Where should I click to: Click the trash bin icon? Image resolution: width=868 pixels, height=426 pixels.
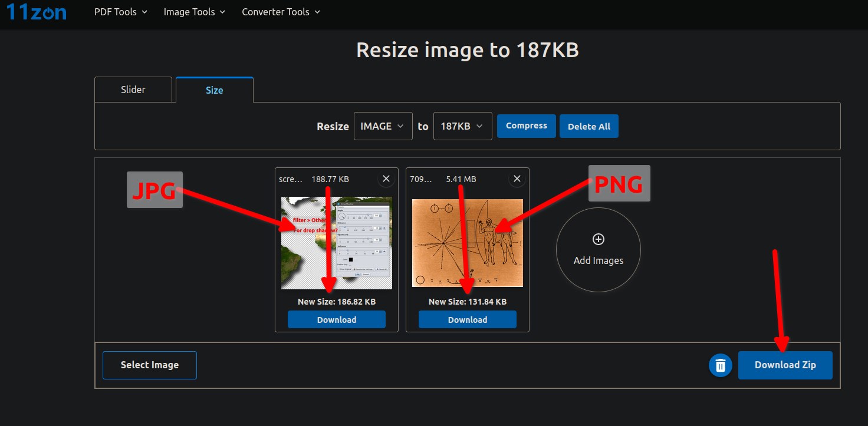(x=721, y=365)
